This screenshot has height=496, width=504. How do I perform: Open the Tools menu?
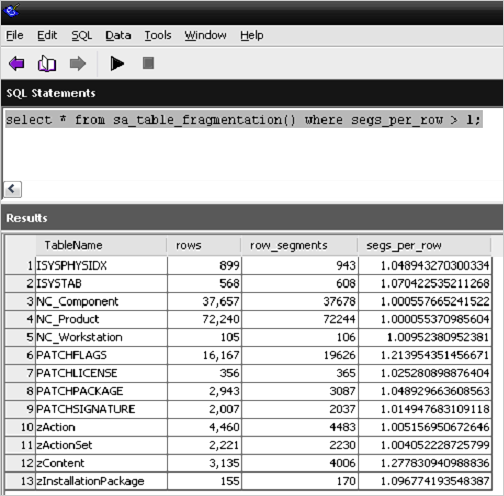tap(158, 35)
